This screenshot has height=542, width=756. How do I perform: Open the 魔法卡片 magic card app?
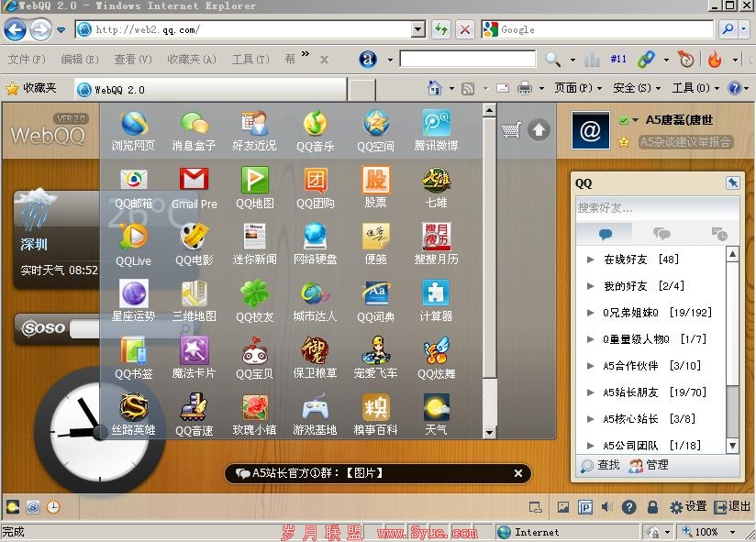pos(194,359)
